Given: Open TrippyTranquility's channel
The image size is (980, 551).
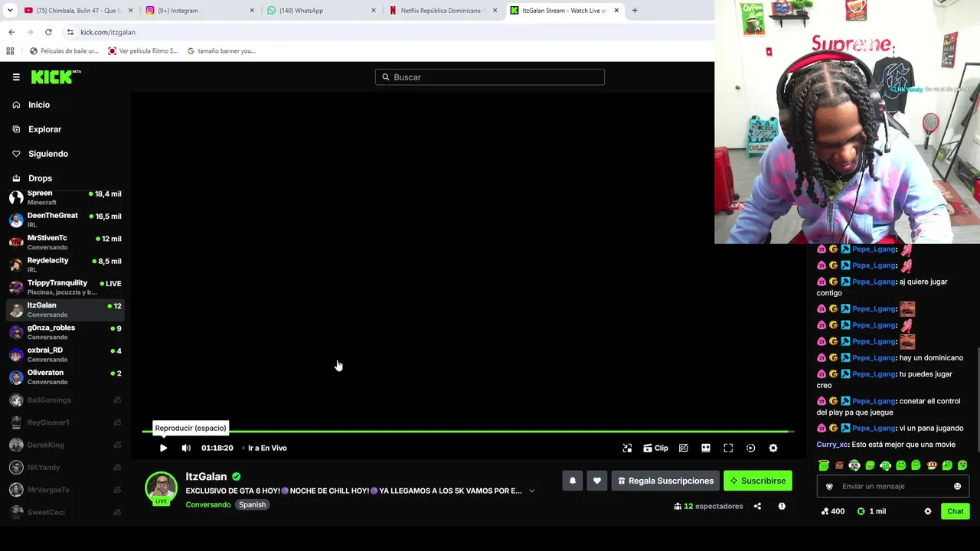Looking at the screenshot, I should click(65, 287).
